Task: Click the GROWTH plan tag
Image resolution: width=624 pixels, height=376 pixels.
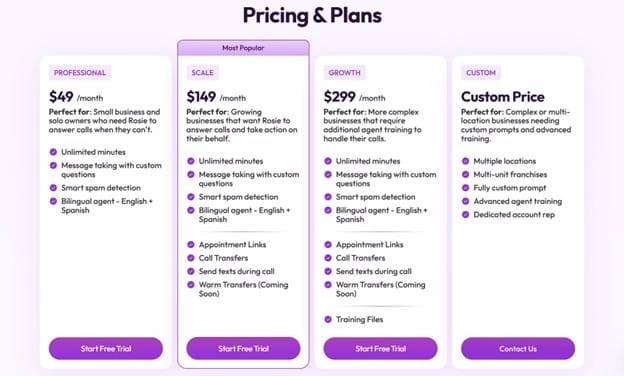Action: [345, 73]
